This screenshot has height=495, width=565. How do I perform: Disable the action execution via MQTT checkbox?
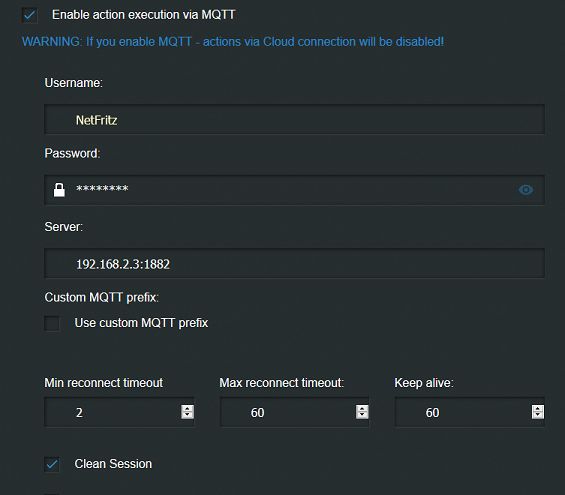[x=30, y=15]
